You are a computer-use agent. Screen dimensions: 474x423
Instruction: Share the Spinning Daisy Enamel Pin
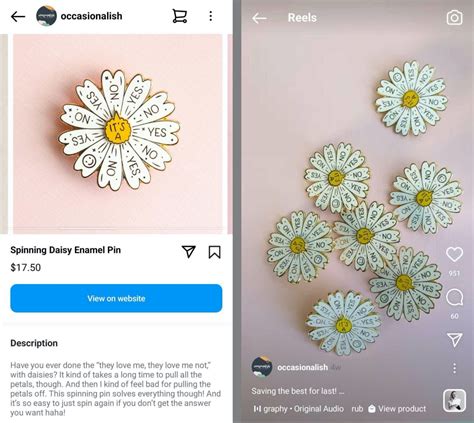[188, 252]
